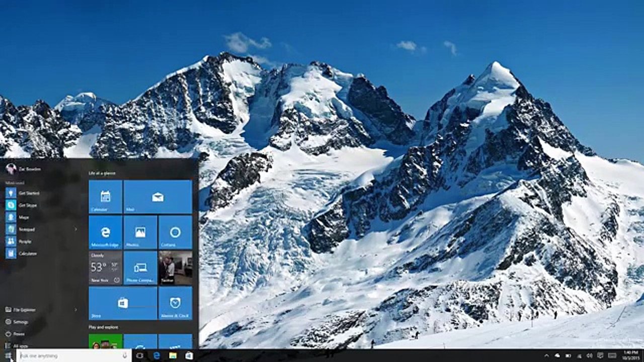Launch Edge from the taskbar
644x362 pixels.
(156, 355)
